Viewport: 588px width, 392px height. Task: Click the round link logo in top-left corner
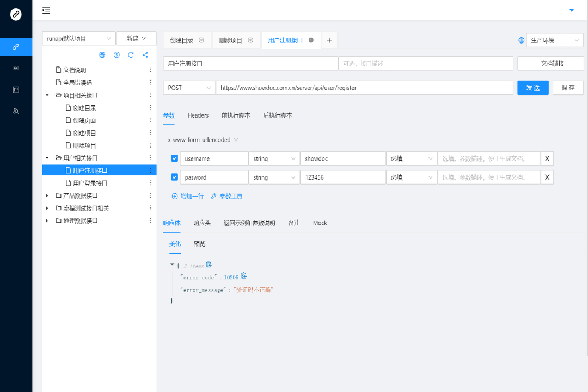click(x=15, y=15)
